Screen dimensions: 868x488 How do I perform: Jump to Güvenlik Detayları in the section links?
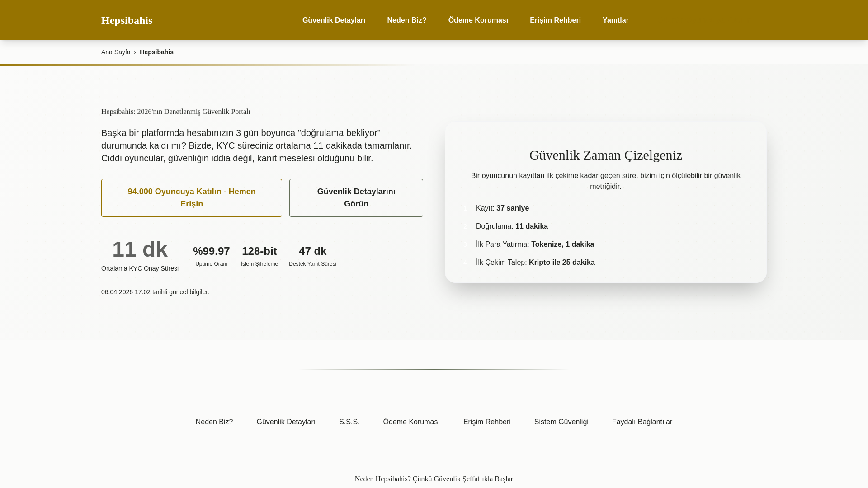tap(286, 422)
